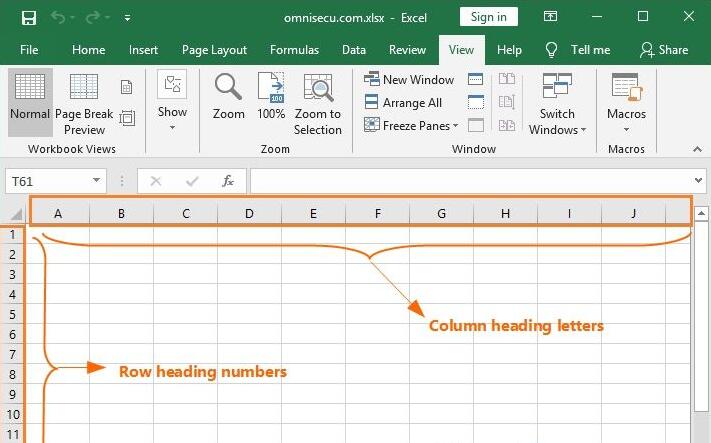Click the Synchronous Scrolling icon
711x443 pixels.
(x=506, y=102)
